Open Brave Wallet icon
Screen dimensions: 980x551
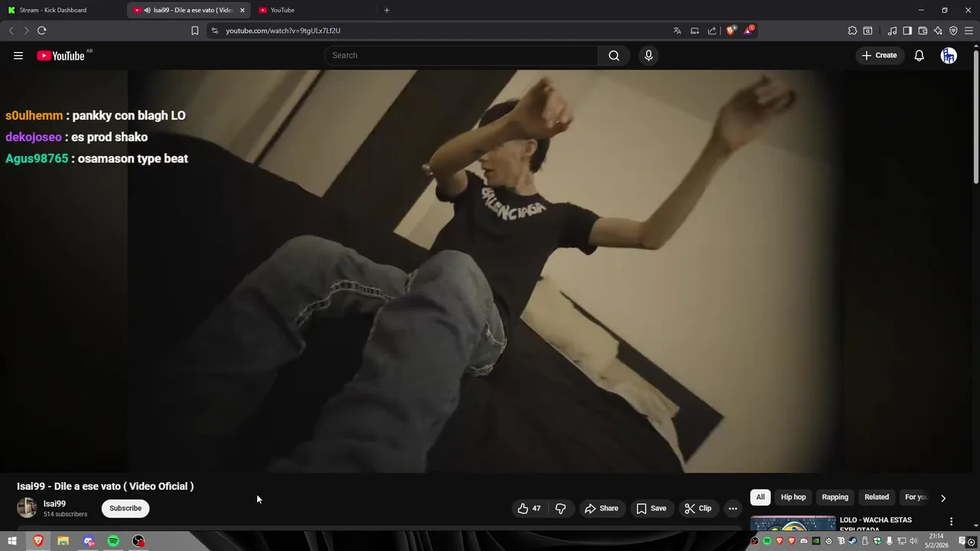923,31
